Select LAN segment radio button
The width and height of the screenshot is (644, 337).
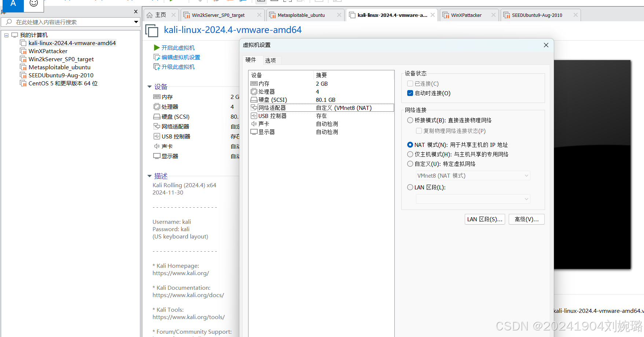tap(410, 187)
